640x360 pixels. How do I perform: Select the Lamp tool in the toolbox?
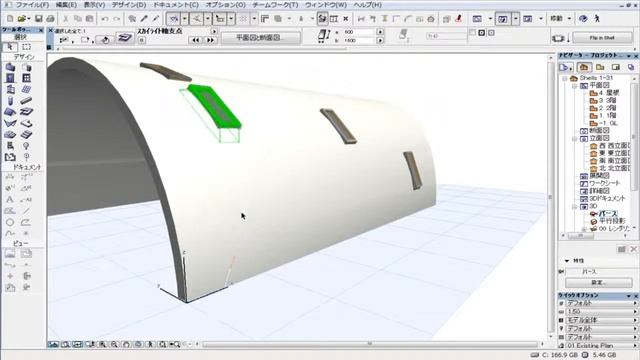coord(26,146)
